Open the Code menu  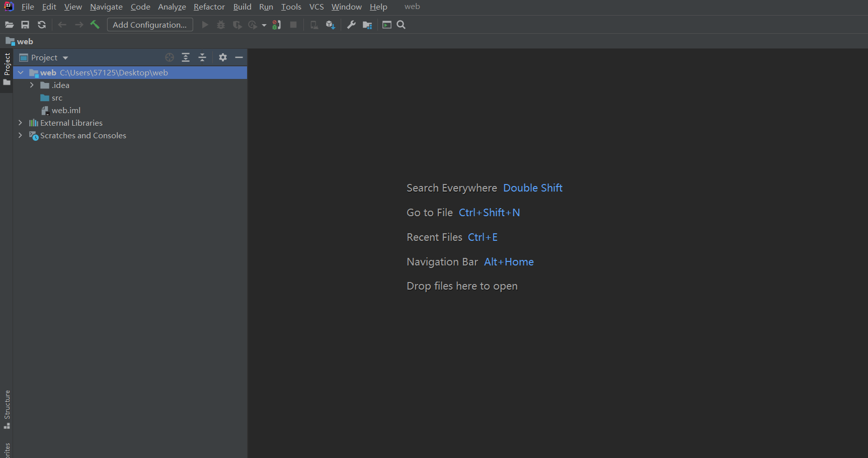coord(140,7)
